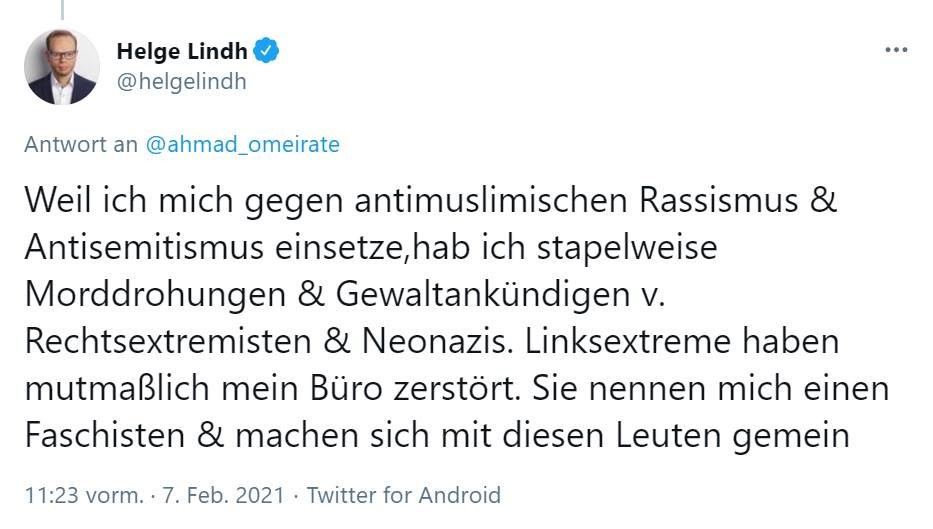Image resolution: width=933 pixels, height=529 pixels.
Task: Click the word "Morddrohungen" in the tweet
Action: point(147,295)
